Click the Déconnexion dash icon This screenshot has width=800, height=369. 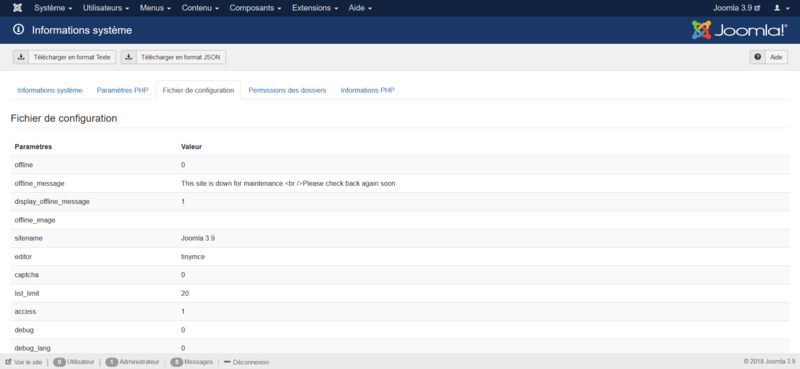pos(227,362)
